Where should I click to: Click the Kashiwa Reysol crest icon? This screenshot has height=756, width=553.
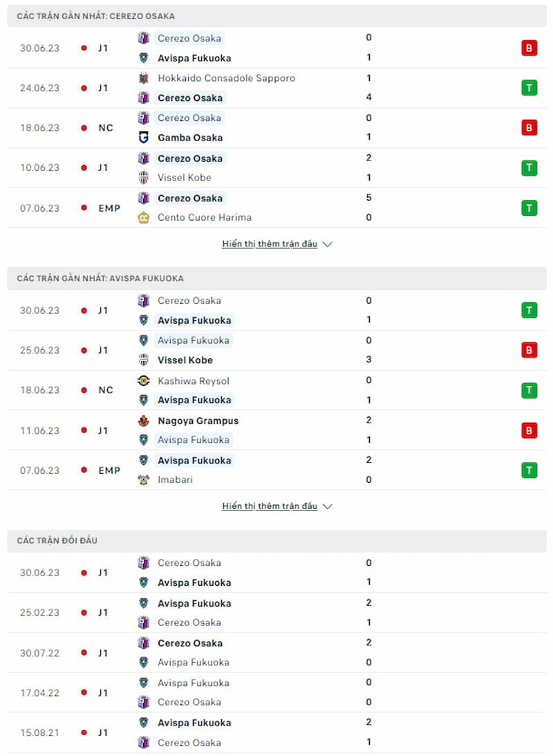[144, 381]
